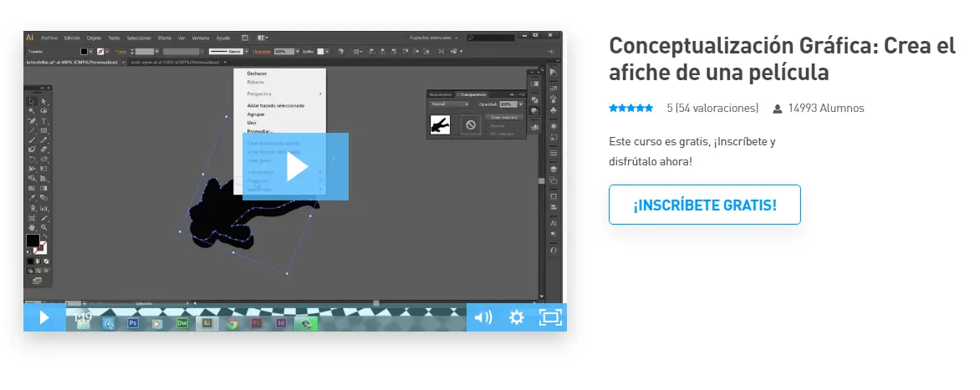Select the Direct Selection tool in Illustrator
The height and width of the screenshot is (390, 980).
43,101
